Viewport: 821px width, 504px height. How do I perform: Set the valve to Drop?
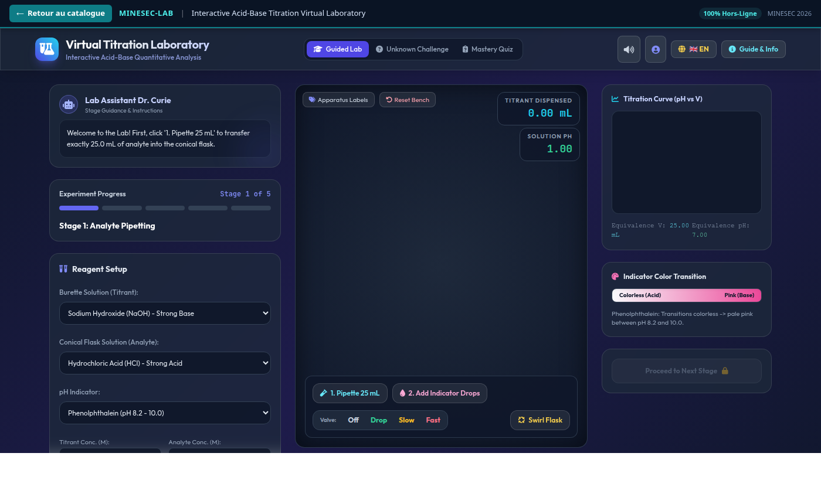379,420
